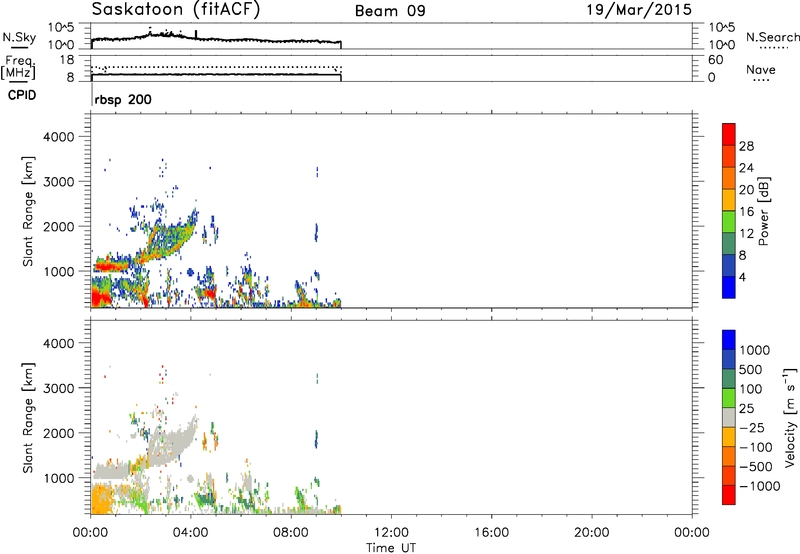Click the "Power [dB]" colorbar title
Viewport: 800px width, 554px height.
click(x=764, y=211)
